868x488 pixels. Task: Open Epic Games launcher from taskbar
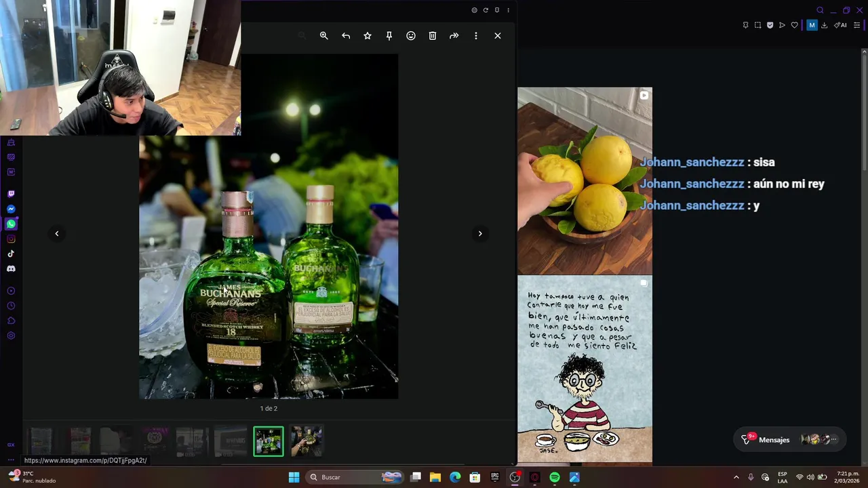point(495,477)
